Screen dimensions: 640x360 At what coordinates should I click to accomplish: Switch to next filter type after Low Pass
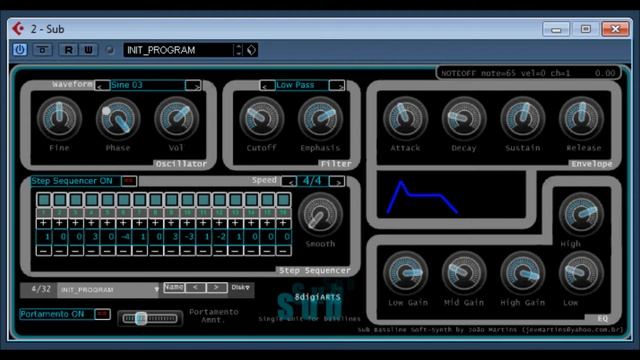(337, 85)
